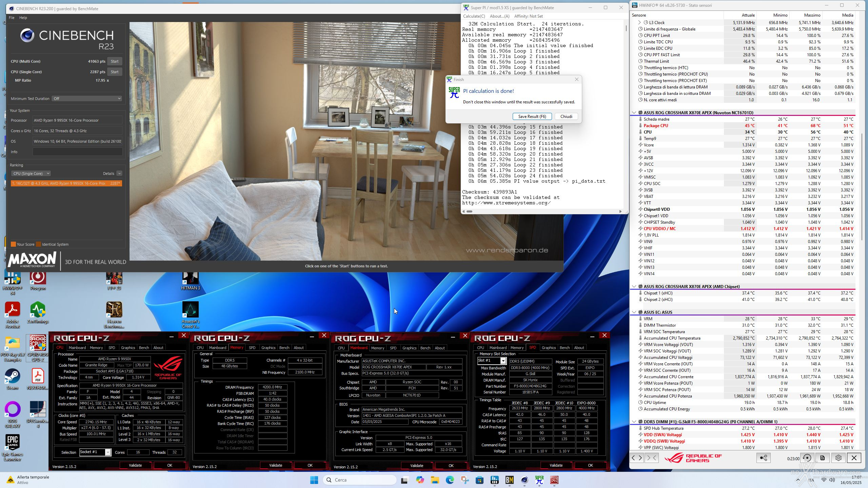Open ZenTimings desktop shortcut
This screenshot has height=488, width=868.
(38, 312)
